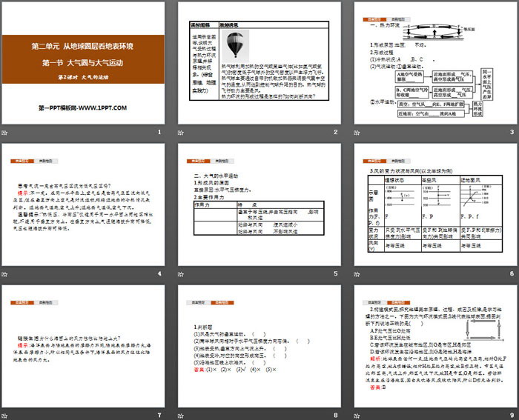
Task: Click red answer line on slide 8
Action: (x=235, y=370)
